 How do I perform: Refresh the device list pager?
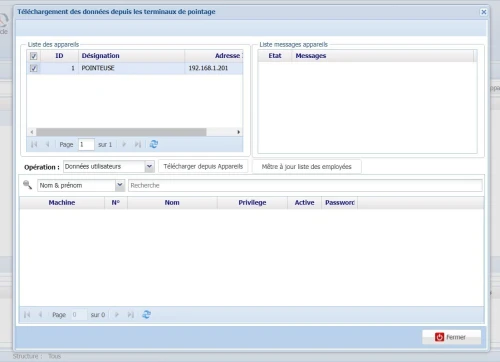(154, 144)
